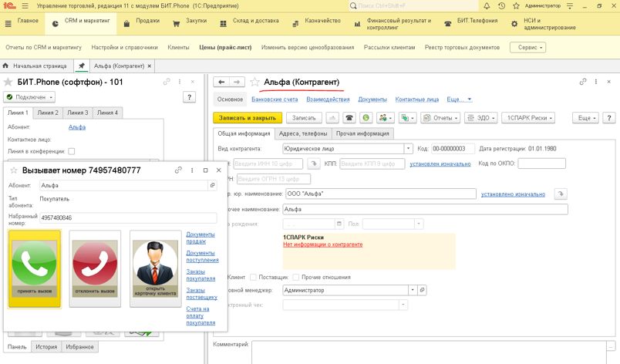The width and height of the screenshot is (620, 364).
Task: Add Альфа (Контрагент) to favorites via star
Action: coord(254,82)
